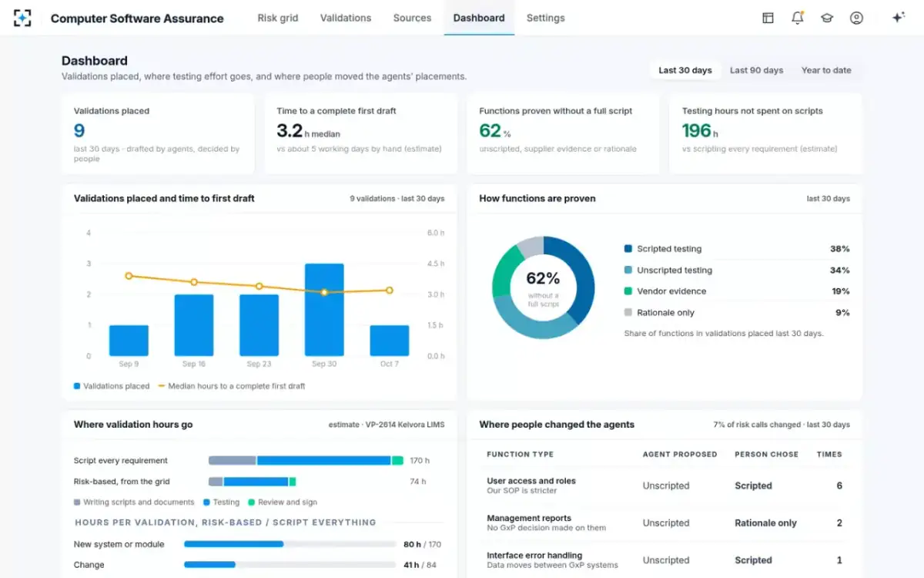The height and width of the screenshot is (578, 924).
Task: Click the 80 h / 170 value
Action: click(422, 544)
